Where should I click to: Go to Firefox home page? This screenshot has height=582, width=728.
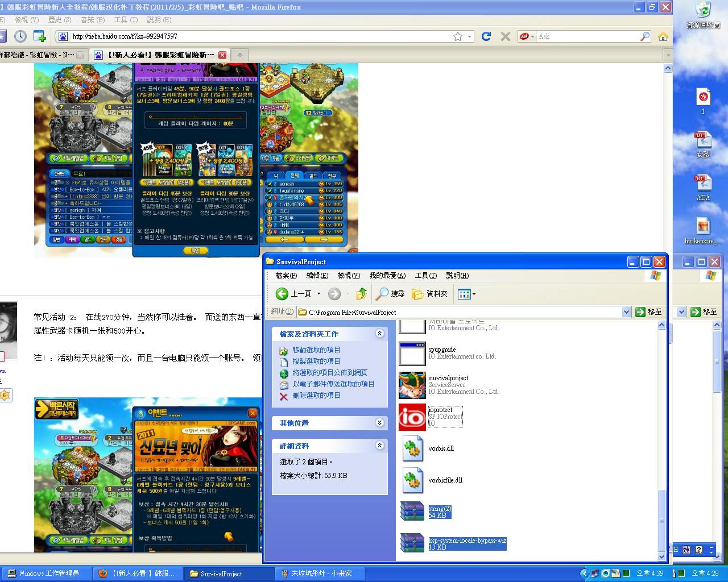point(663,36)
